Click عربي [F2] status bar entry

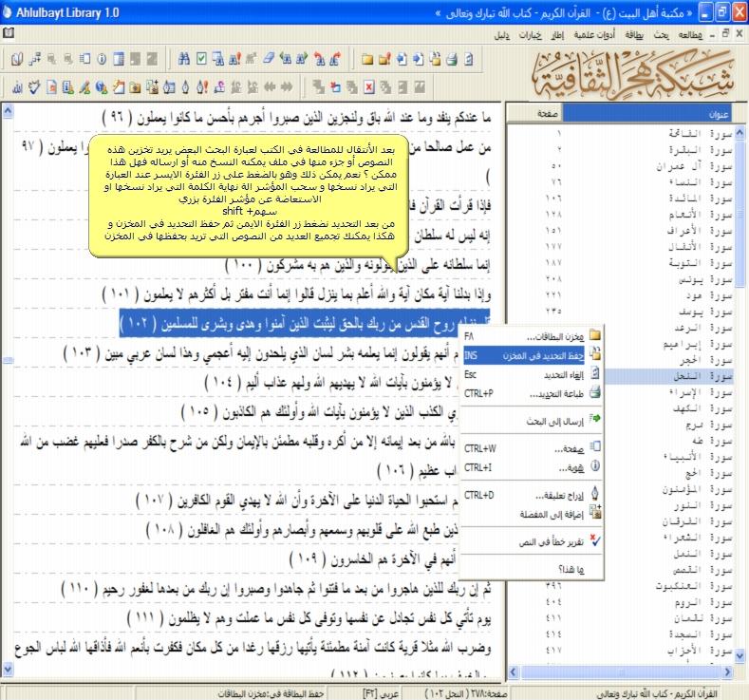pyautogui.click(x=380, y=693)
